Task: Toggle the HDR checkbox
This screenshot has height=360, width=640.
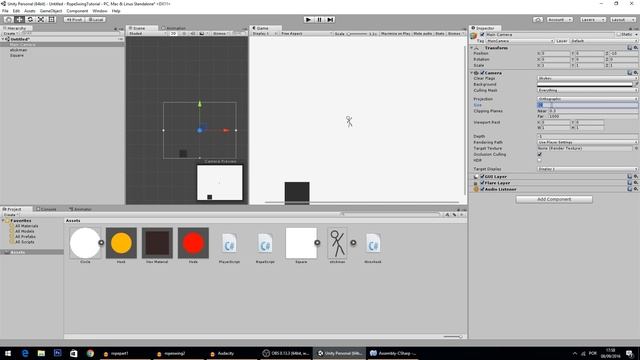Action: [x=540, y=160]
